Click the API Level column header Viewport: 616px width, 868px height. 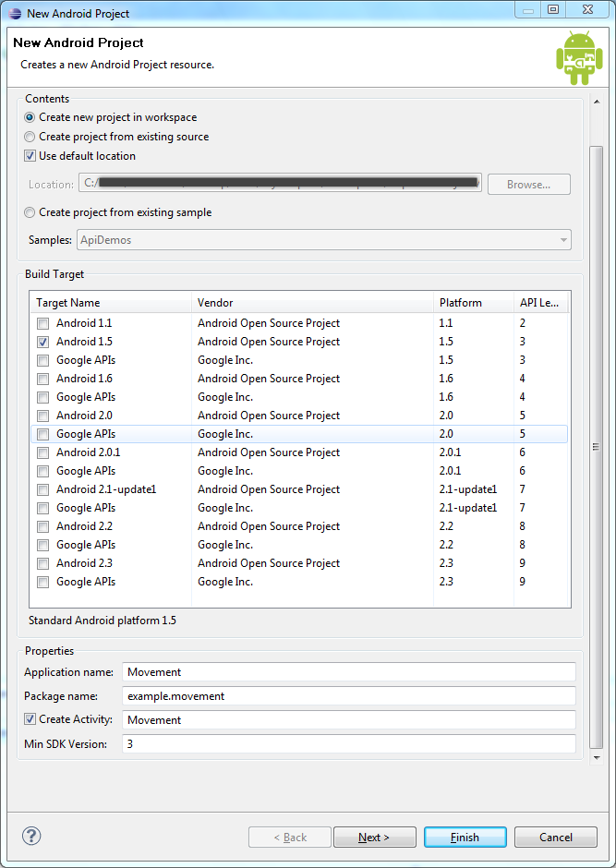[541, 303]
